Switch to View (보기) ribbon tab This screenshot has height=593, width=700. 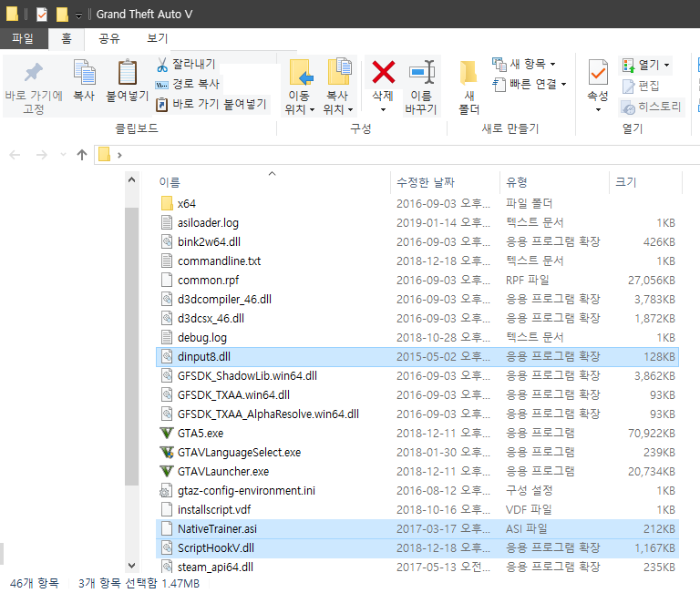click(157, 39)
